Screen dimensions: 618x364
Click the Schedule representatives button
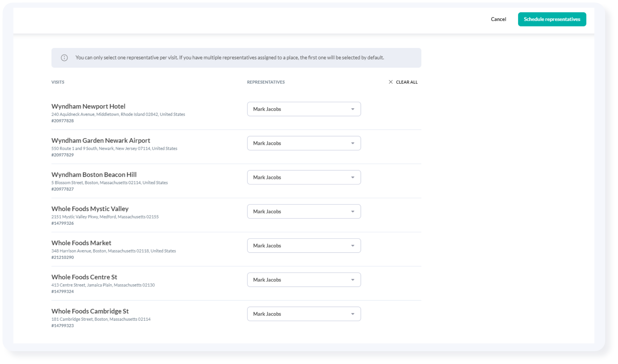[x=552, y=19]
